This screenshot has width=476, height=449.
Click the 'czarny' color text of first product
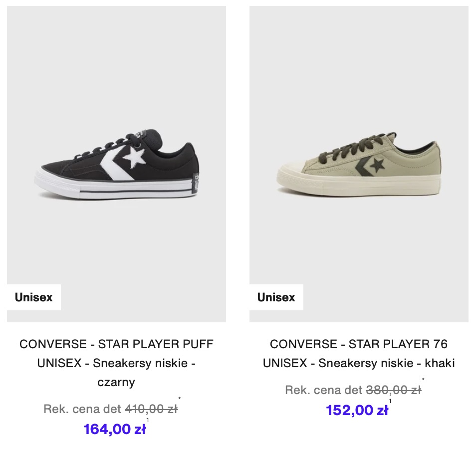point(116,382)
